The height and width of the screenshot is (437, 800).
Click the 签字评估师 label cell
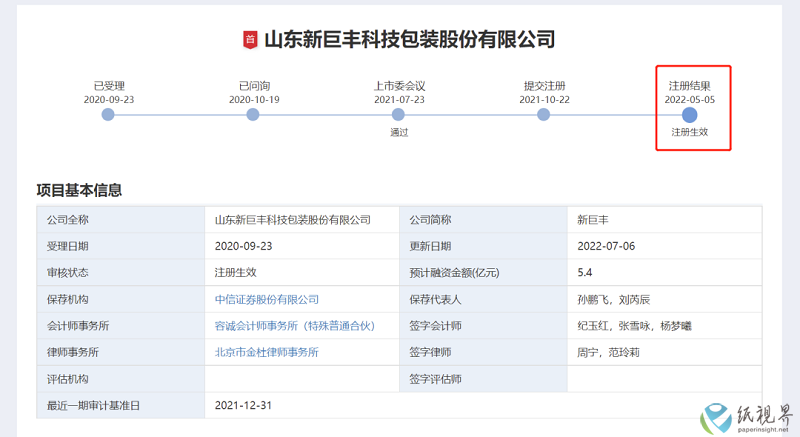click(483, 379)
